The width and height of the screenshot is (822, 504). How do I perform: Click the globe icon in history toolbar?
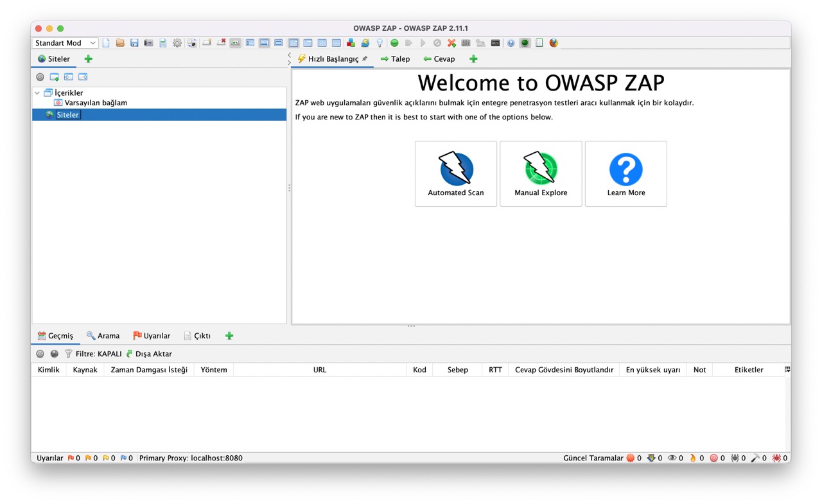(55, 354)
